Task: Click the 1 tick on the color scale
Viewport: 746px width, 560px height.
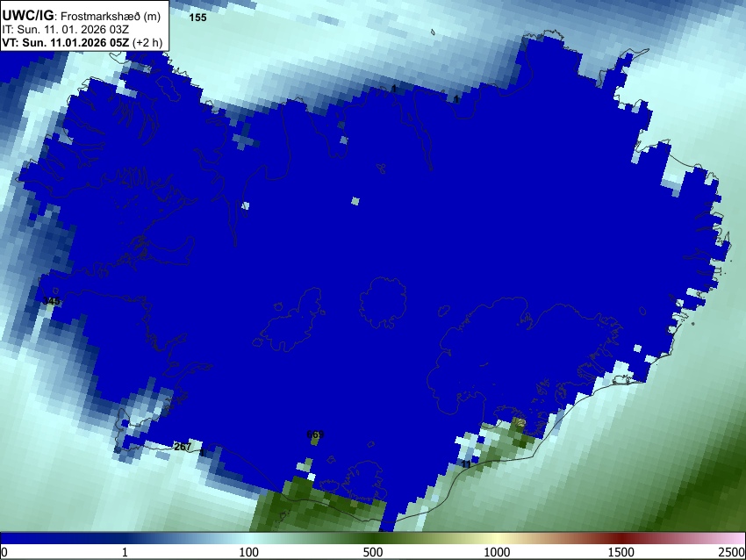Action: 125,552
